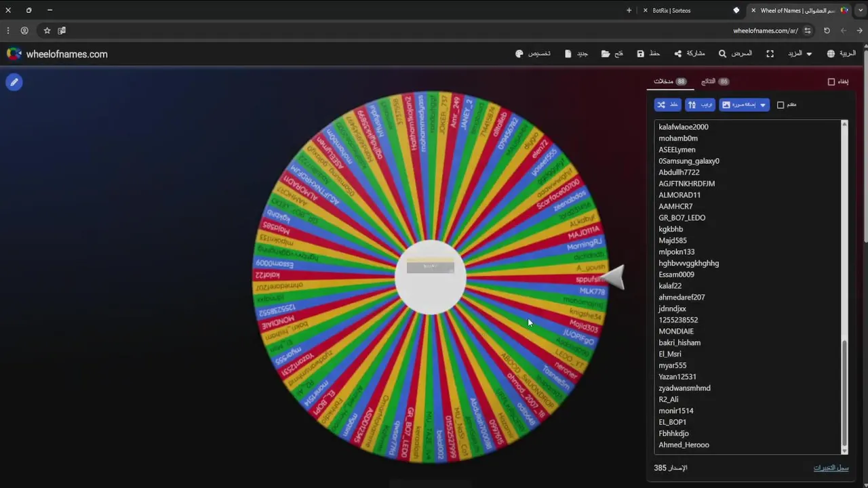Click the address bar URL wheelofnames.com/ar/
The image size is (868, 488).
click(x=766, y=30)
